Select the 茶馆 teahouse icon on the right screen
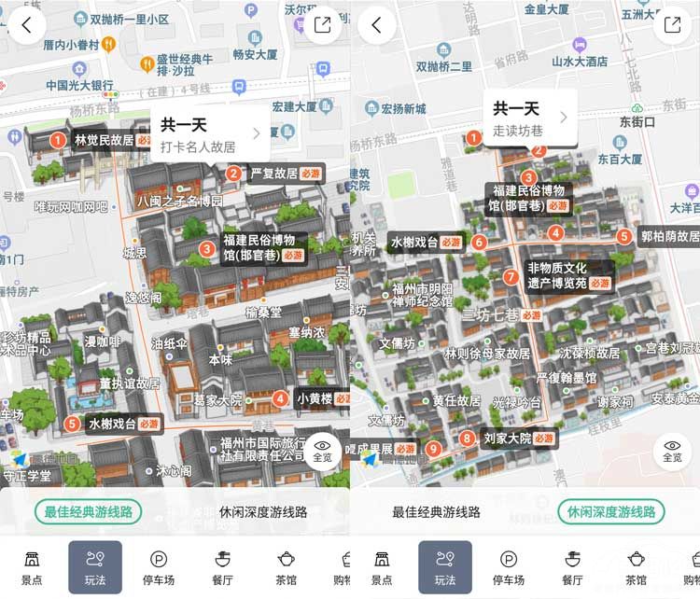 pyautogui.click(x=637, y=567)
